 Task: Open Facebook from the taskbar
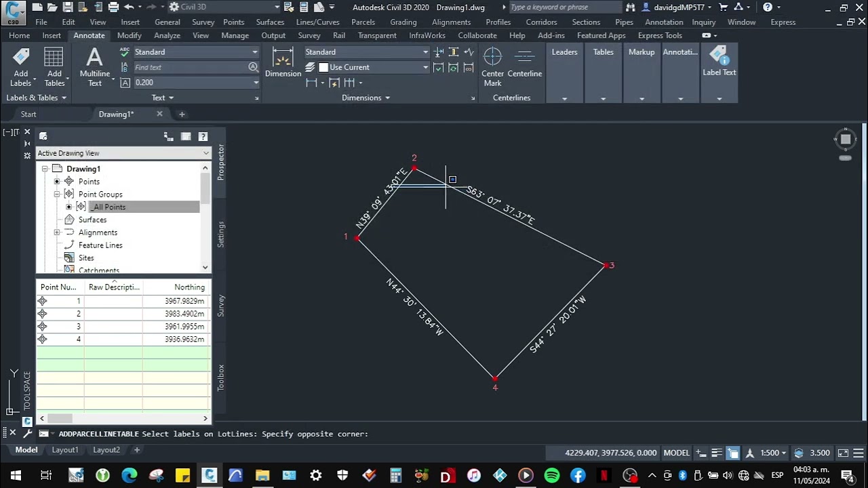point(578,476)
